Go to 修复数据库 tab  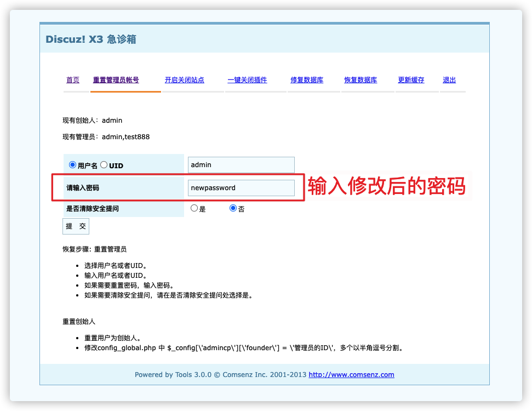tap(307, 80)
